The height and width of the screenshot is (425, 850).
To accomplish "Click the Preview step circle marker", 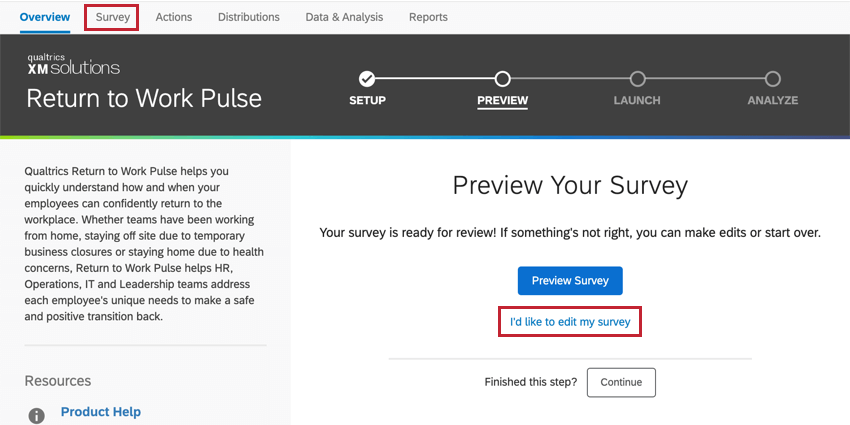I will (503, 79).
